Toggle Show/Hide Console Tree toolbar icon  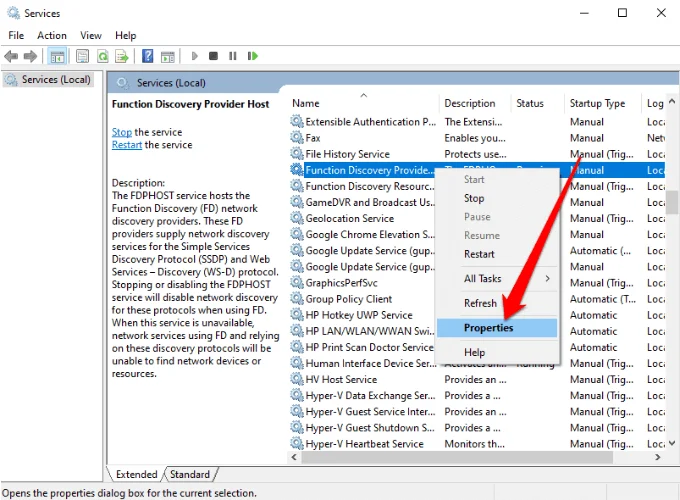pyautogui.click(x=57, y=56)
